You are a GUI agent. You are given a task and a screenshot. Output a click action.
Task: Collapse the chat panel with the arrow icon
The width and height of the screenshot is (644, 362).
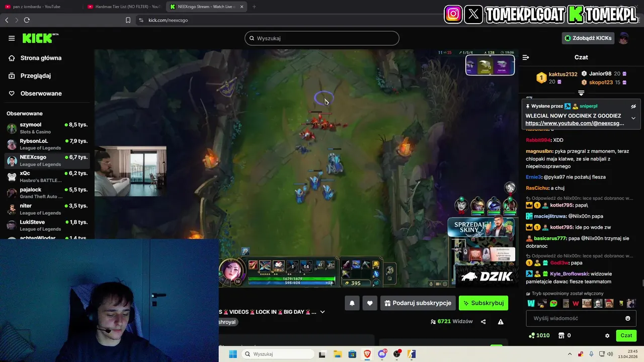(x=526, y=57)
